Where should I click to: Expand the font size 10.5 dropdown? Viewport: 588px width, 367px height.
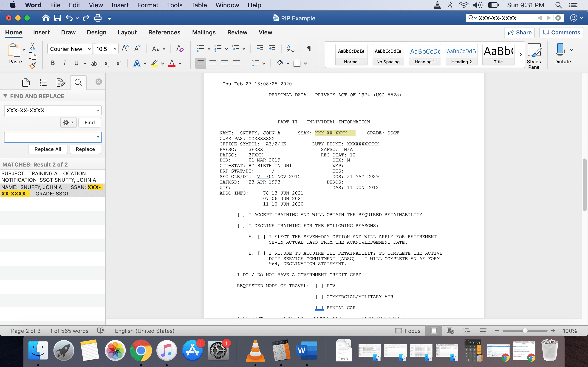(115, 49)
